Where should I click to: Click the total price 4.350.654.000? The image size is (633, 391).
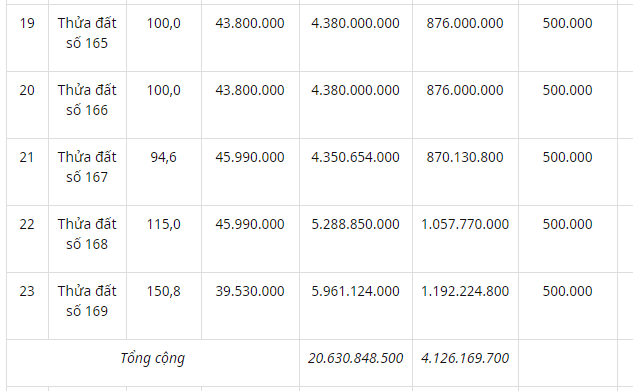tap(355, 157)
